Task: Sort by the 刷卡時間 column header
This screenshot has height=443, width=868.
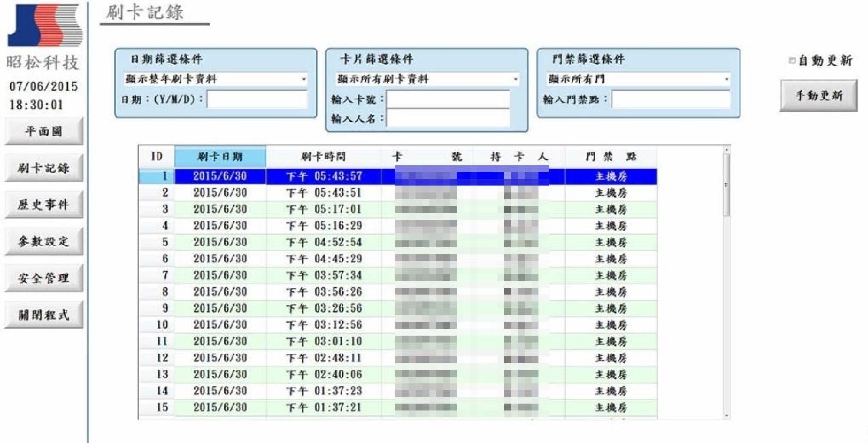Action: pyautogui.click(x=324, y=156)
